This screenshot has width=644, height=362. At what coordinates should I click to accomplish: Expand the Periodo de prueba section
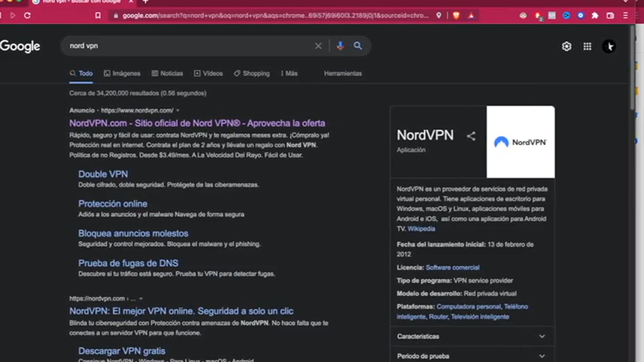(472, 355)
